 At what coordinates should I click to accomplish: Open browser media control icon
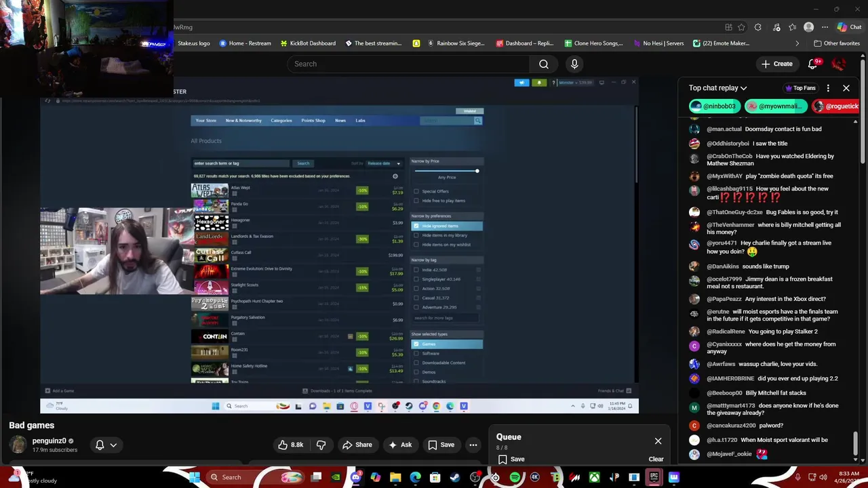pyautogui.click(x=775, y=27)
